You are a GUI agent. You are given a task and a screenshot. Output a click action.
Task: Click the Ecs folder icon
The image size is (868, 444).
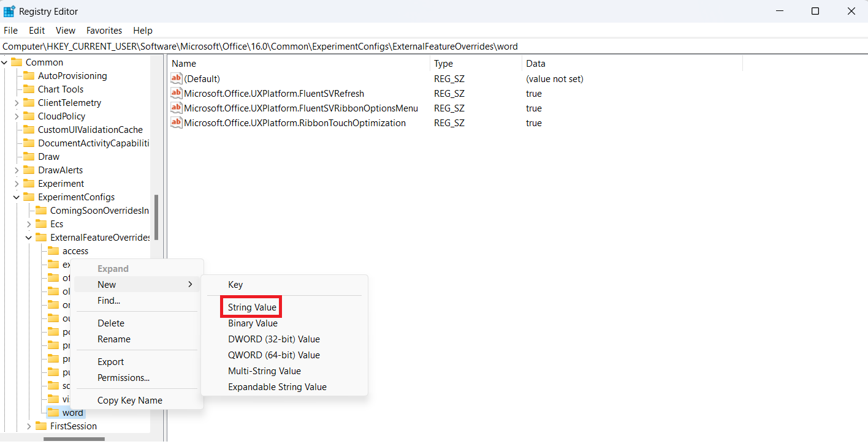[x=41, y=224]
